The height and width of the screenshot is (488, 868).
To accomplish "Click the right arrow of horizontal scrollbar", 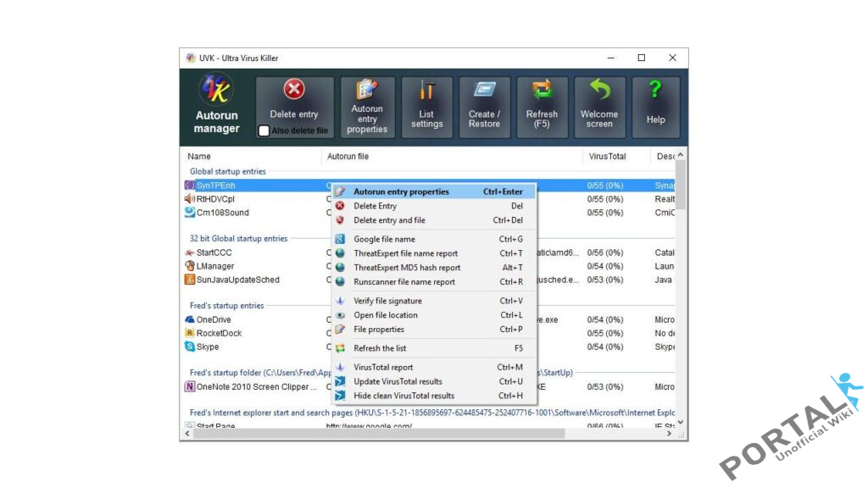I will pyautogui.click(x=670, y=434).
